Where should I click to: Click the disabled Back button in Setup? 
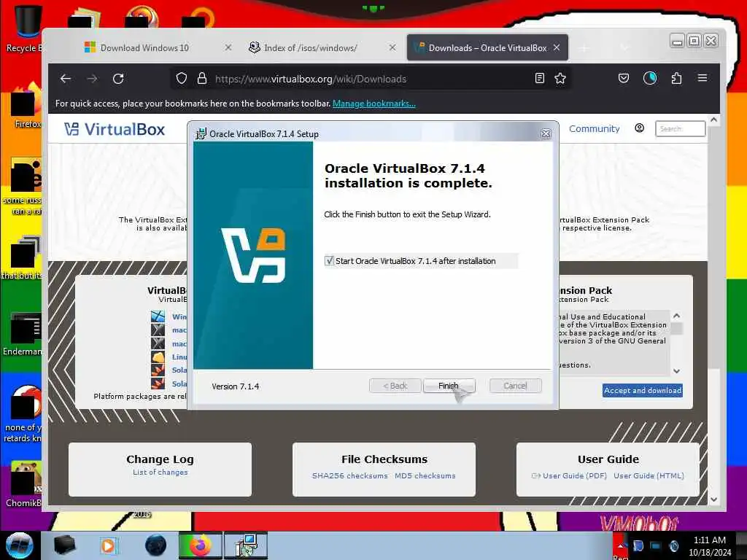pos(395,386)
